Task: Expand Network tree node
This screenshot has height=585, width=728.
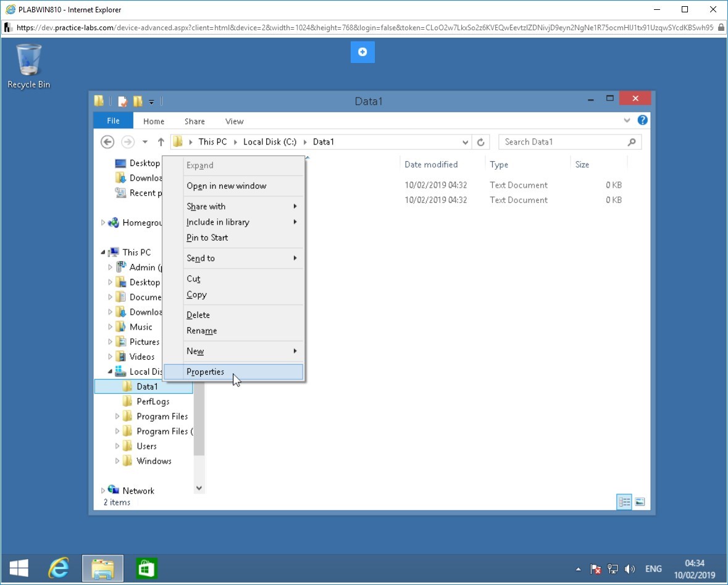Action: 103,491
